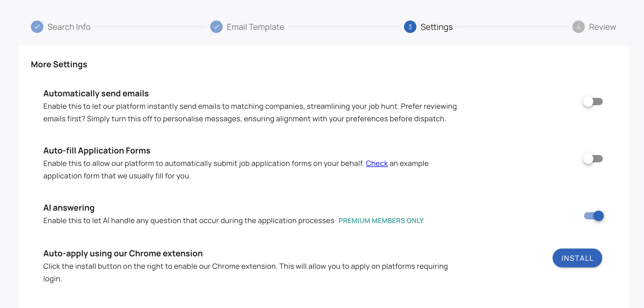Click the Automatically send emails heading

96,93
